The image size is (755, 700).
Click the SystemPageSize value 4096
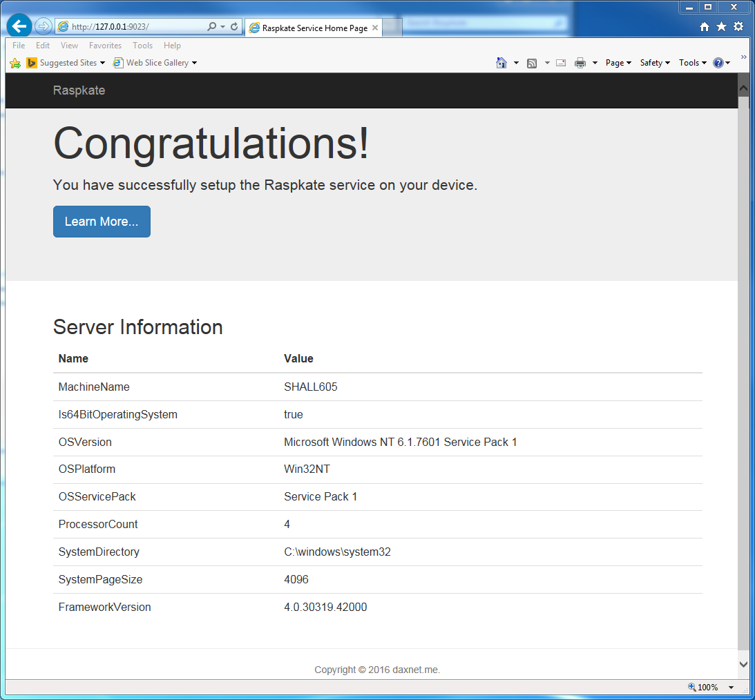[x=296, y=579]
